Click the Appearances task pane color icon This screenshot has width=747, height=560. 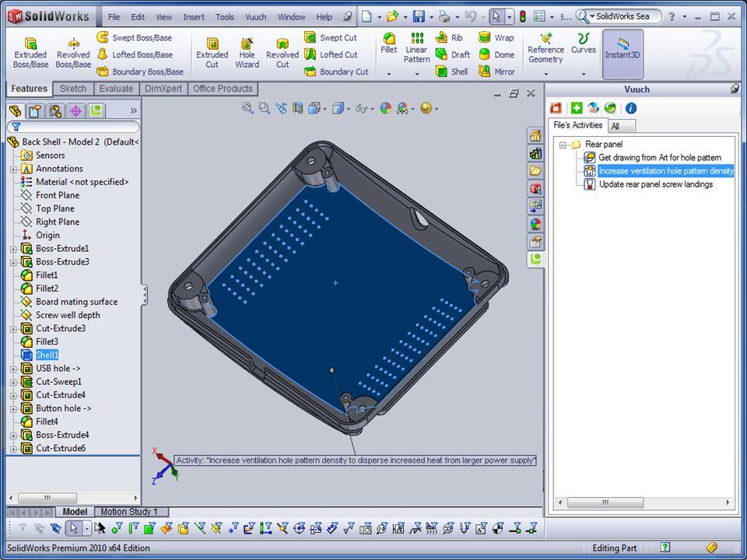535,224
